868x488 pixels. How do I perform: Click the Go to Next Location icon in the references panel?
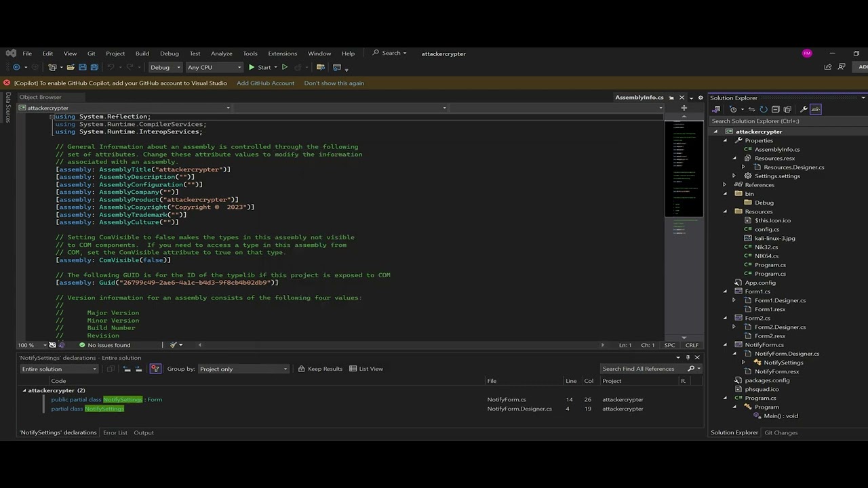138,369
